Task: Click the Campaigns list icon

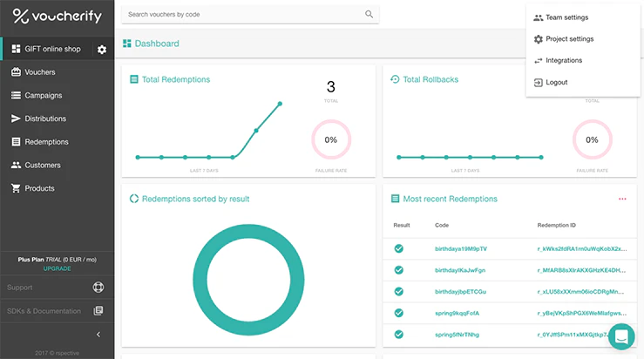Action: coord(16,95)
